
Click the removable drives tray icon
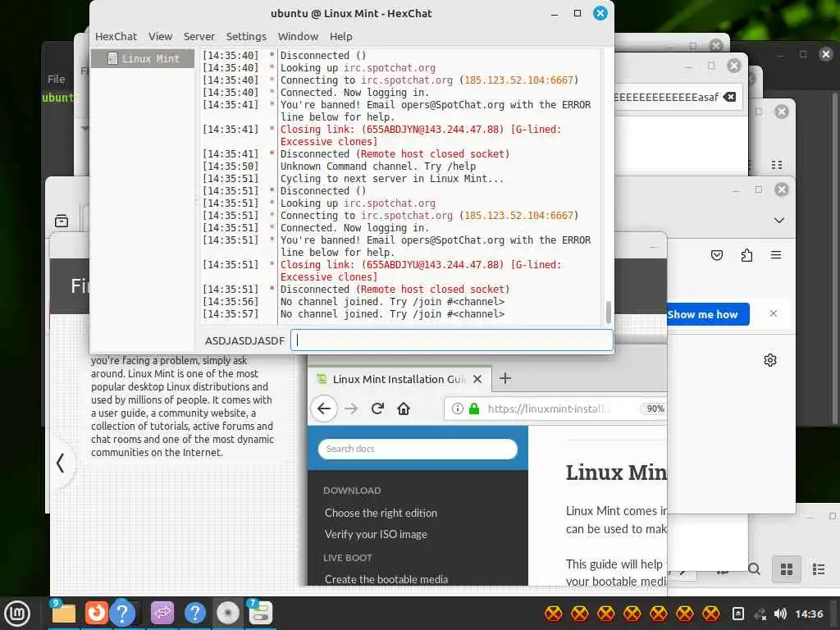(738, 614)
